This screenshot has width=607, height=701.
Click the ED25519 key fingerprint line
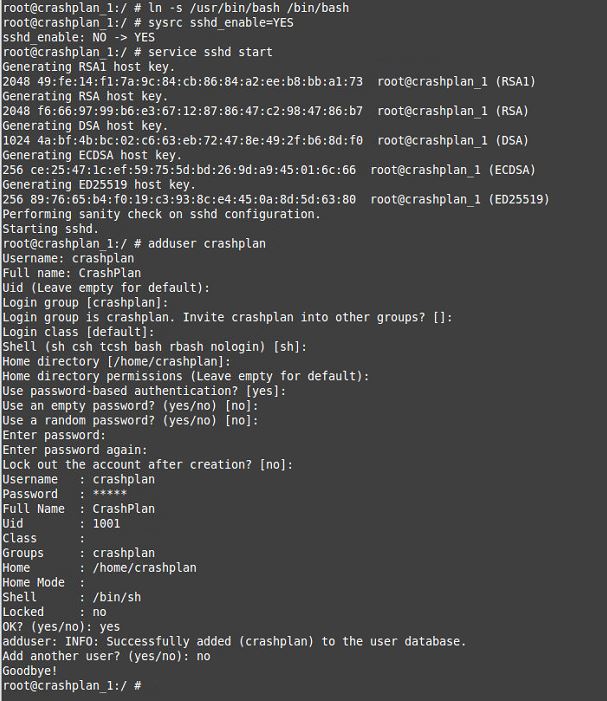[276, 199]
